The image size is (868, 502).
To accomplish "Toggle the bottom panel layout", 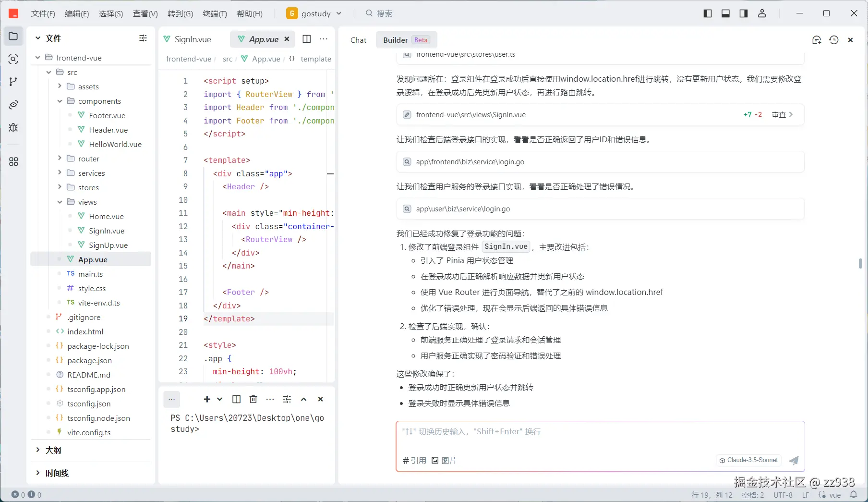I will (x=726, y=13).
